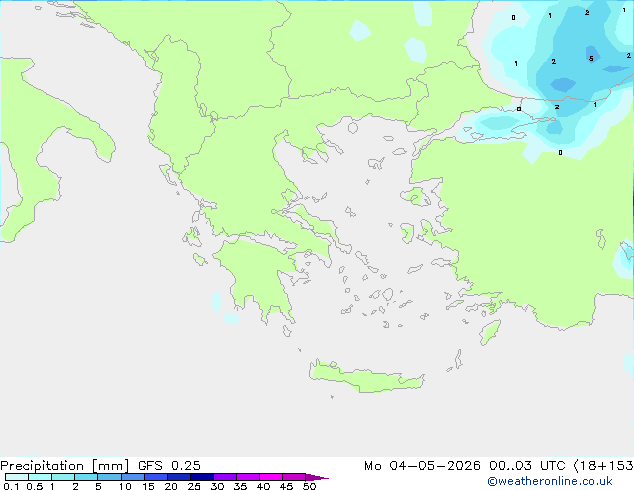Click the forecast date 'Mo 04-05-2026' text

pyautogui.click(x=422, y=466)
